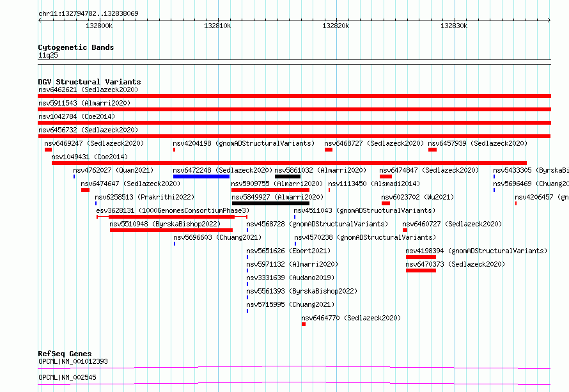
Task: Click the nsv6258513 (Prakrithi2022) label
Action: pos(144,197)
